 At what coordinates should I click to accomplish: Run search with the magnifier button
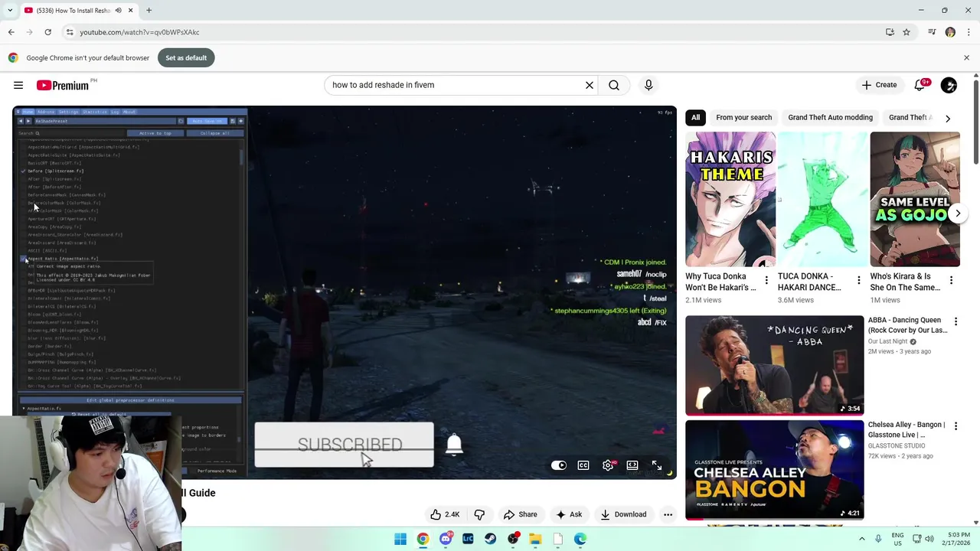click(614, 85)
